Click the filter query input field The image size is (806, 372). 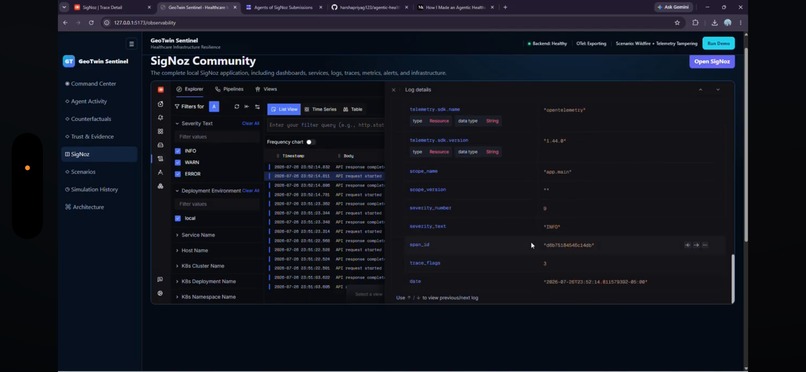325,125
